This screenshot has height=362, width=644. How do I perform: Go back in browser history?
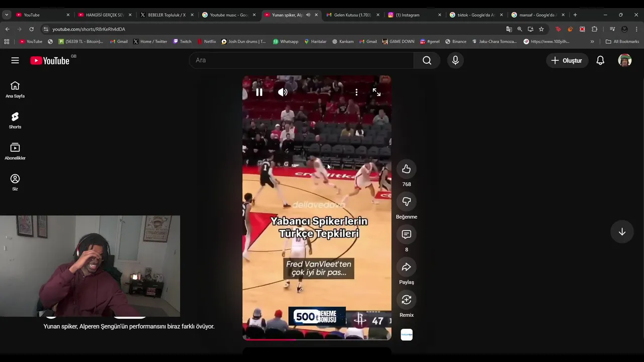point(8,29)
